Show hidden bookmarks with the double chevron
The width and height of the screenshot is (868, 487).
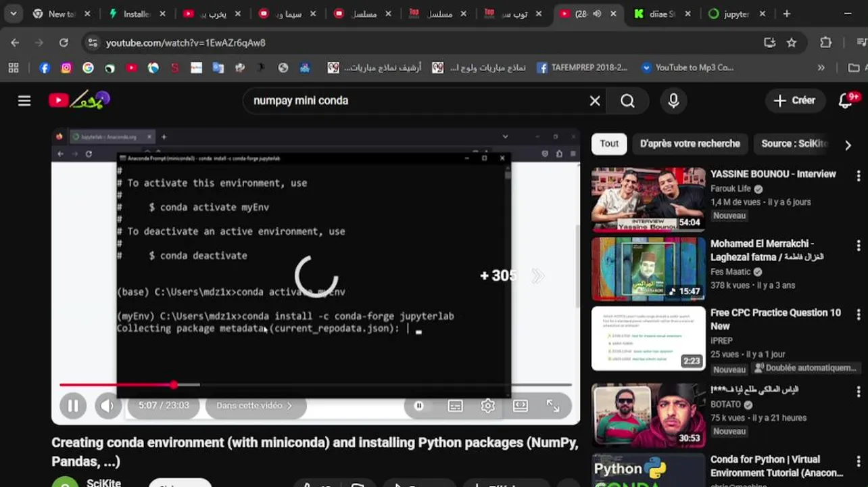coord(821,68)
